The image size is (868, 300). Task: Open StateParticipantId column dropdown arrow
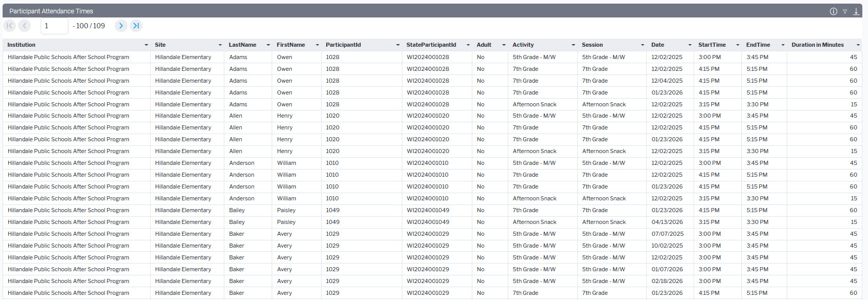[468, 45]
